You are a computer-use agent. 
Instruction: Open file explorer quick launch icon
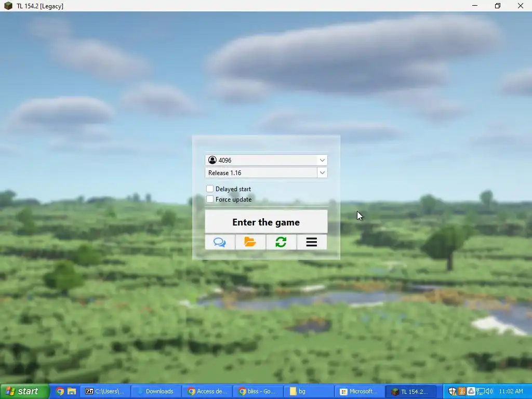72,391
